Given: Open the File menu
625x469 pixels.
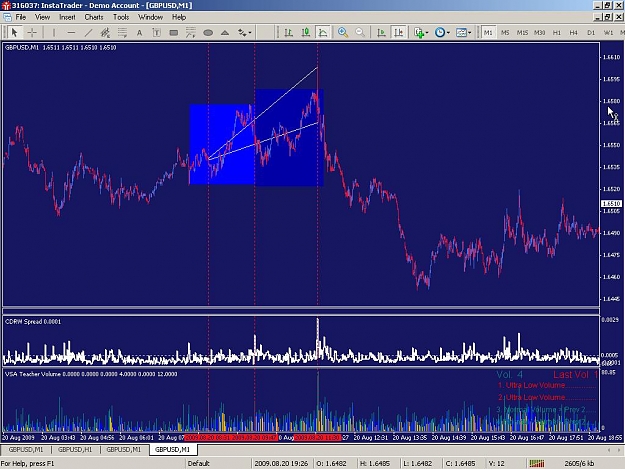Looking at the screenshot, I should (x=20, y=17).
